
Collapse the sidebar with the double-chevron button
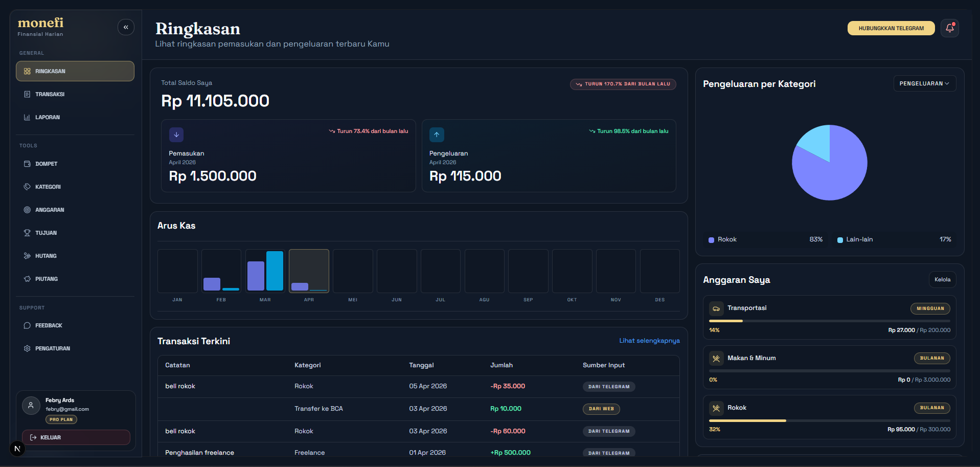[126, 27]
